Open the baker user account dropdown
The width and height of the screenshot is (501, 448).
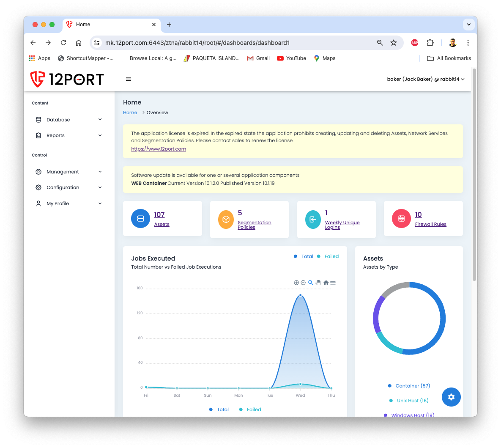[425, 79]
